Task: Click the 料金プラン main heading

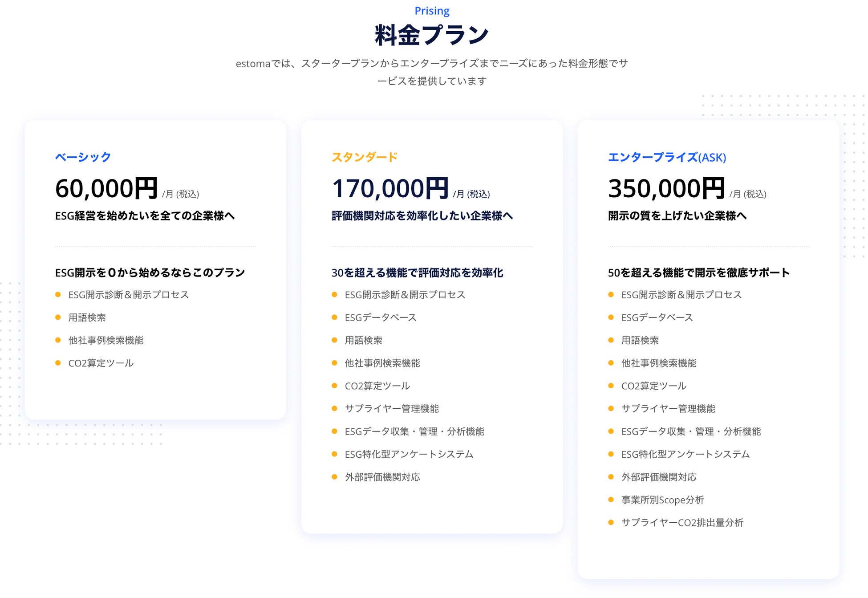Action: (432, 35)
